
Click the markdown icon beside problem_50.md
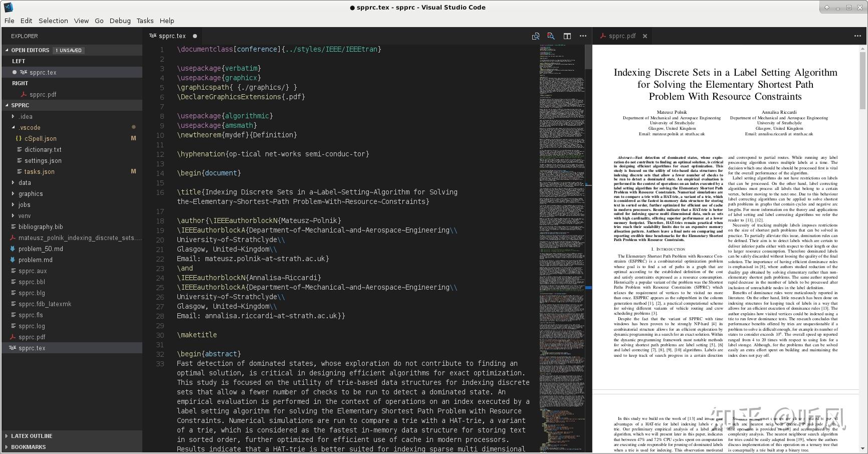point(12,249)
